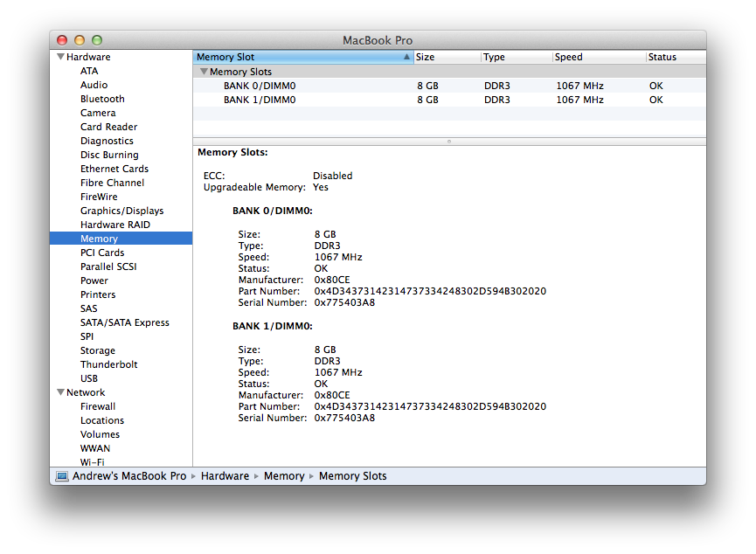Sort by the Memory Slot column header
Image resolution: width=756 pixels, height=554 pixels.
pyautogui.click(x=302, y=57)
